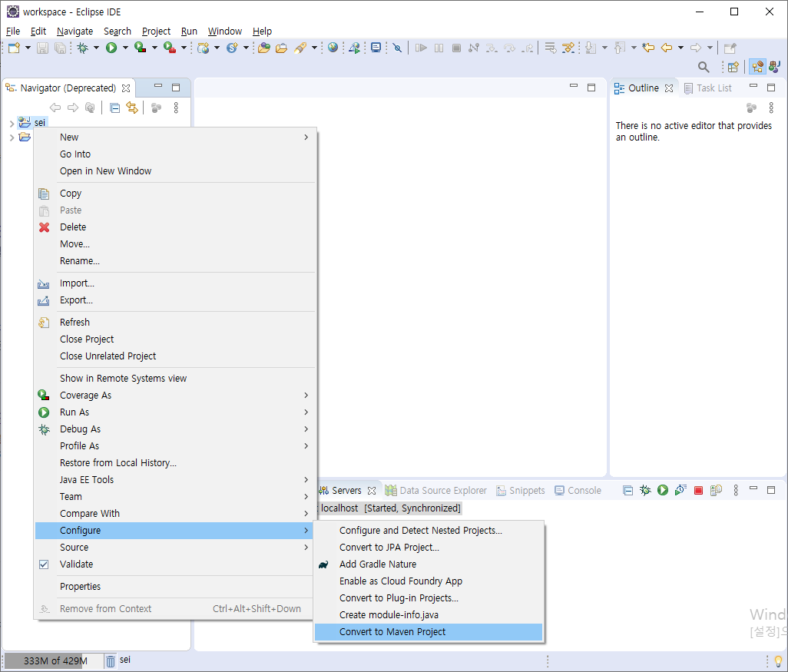Image resolution: width=788 pixels, height=672 pixels.
Task: Choose Delete from context menu
Action: pyautogui.click(x=174, y=227)
